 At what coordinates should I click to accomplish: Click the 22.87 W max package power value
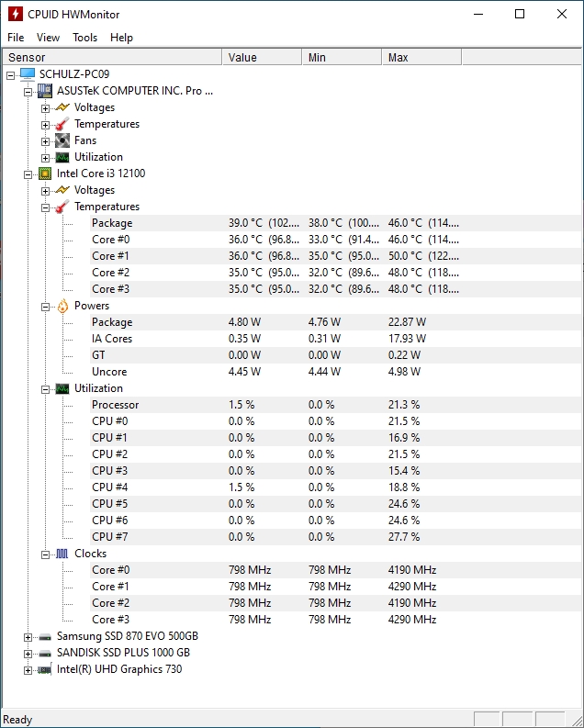point(407,322)
